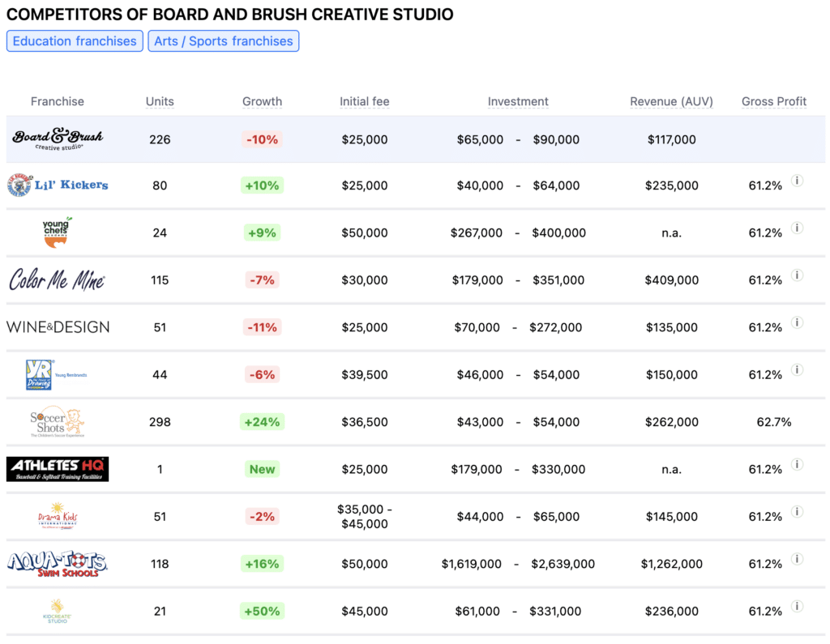Show gross profit info for Drama Kids row
This screenshot has width=830, height=644.
click(798, 511)
